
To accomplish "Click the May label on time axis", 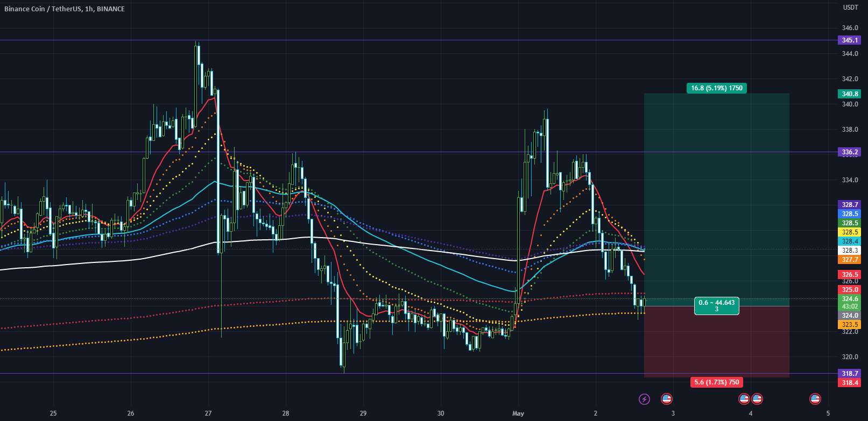I will click(x=518, y=413).
